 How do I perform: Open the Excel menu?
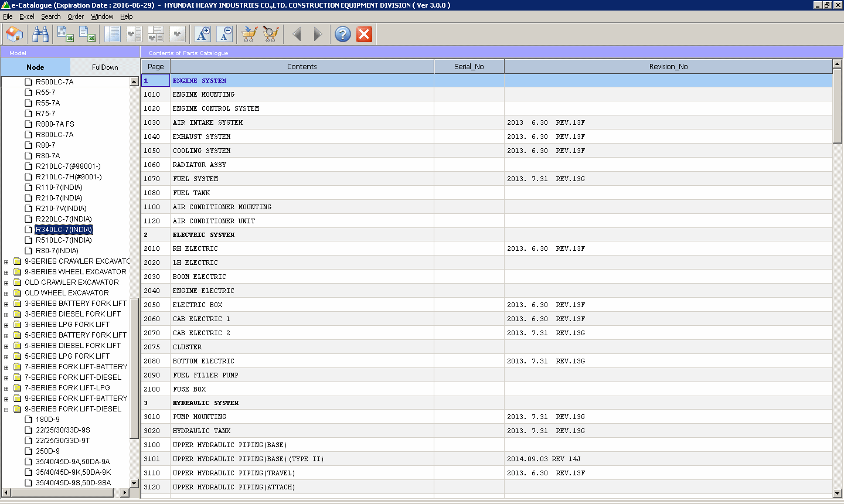pos(27,16)
